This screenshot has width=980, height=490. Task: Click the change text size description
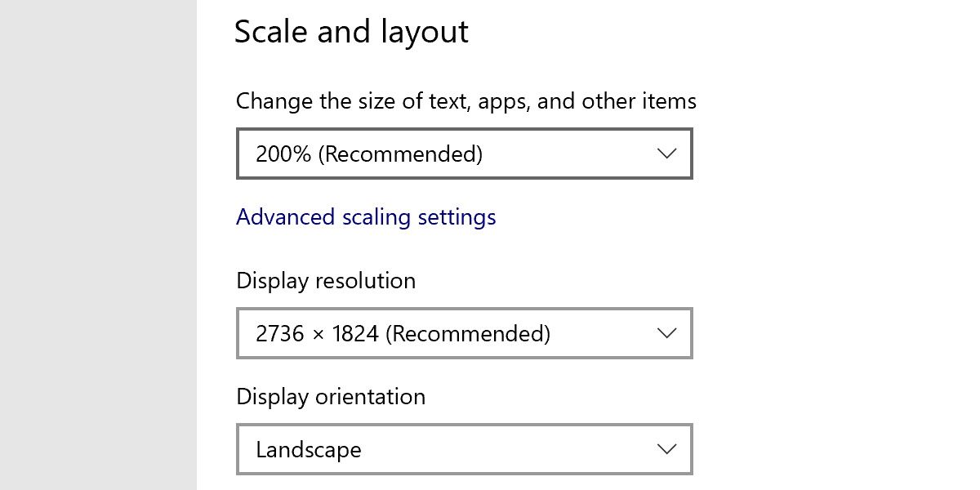tap(465, 101)
